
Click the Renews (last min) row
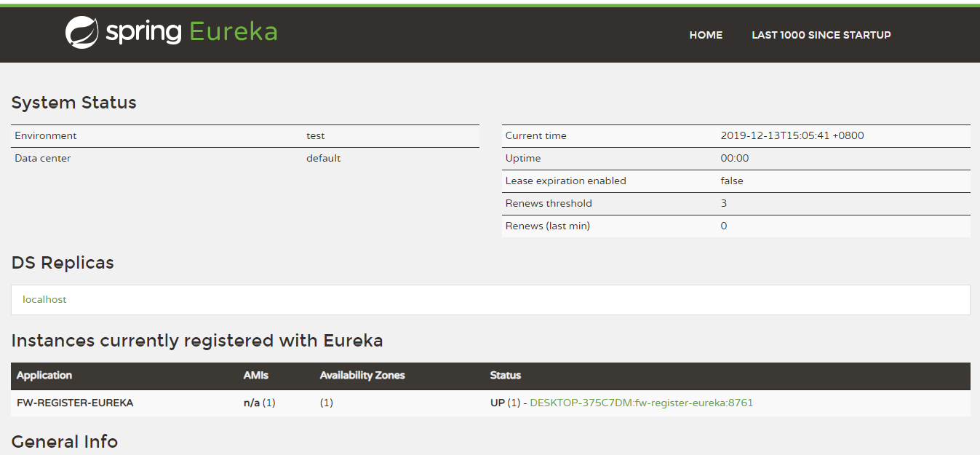coord(723,226)
